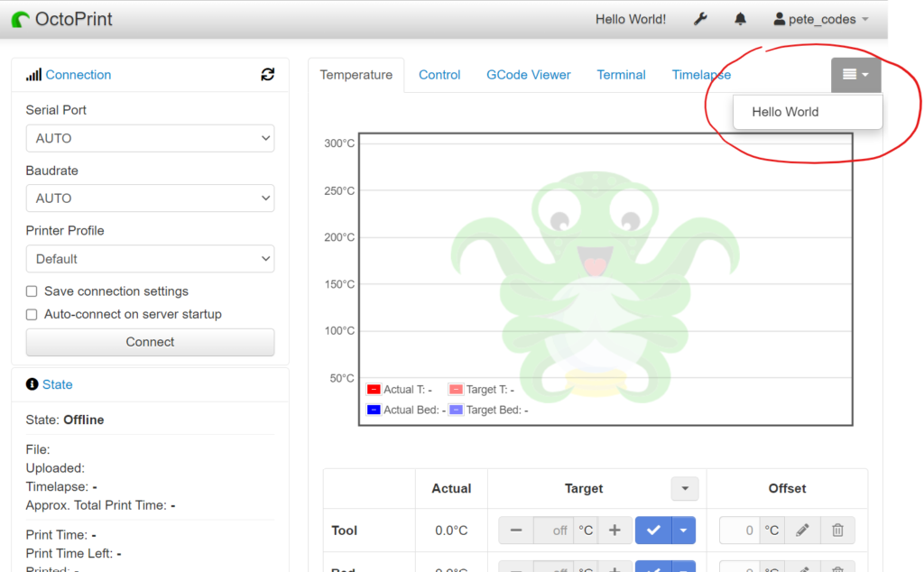Click the Hello World! navbar link

631,20
